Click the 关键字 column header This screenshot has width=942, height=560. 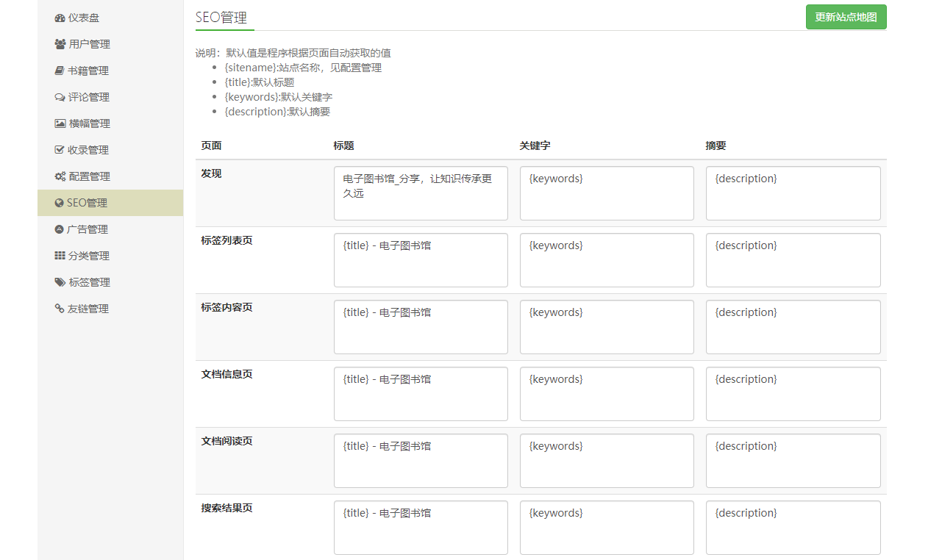[x=535, y=146]
